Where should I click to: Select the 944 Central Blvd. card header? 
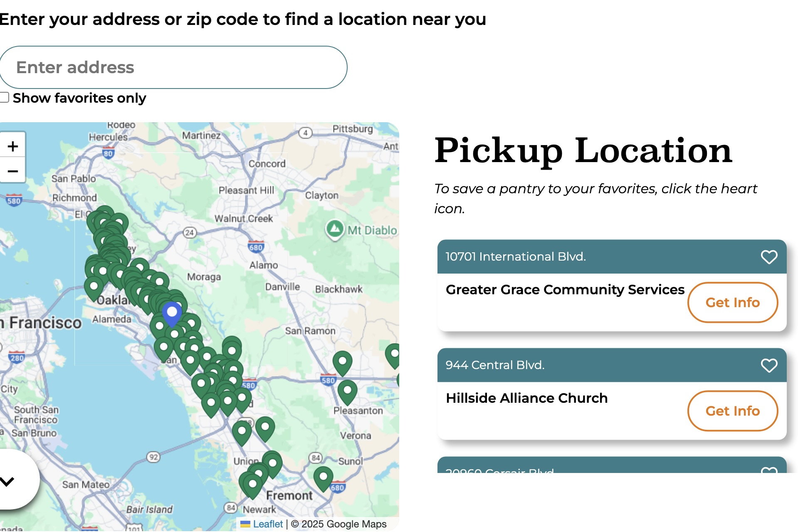pos(612,365)
